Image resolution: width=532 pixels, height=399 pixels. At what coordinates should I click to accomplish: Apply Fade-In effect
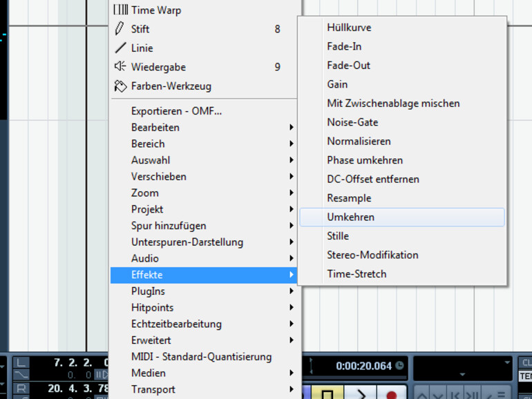tap(402, 46)
